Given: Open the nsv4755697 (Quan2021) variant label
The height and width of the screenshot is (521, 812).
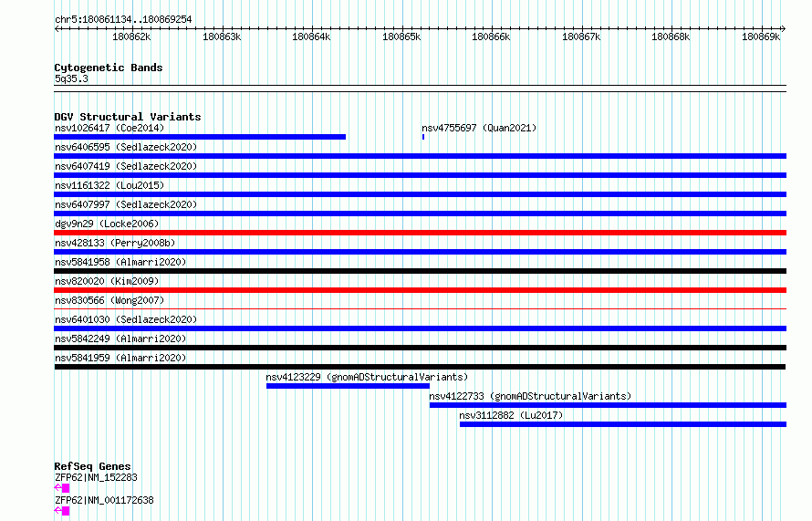Looking at the screenshot, I should coord(479,128).
